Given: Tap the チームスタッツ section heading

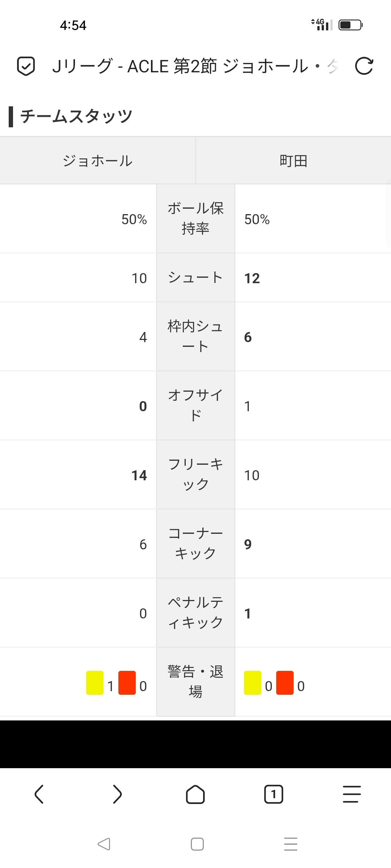Looking at the screenshot, I should (76, 116).
